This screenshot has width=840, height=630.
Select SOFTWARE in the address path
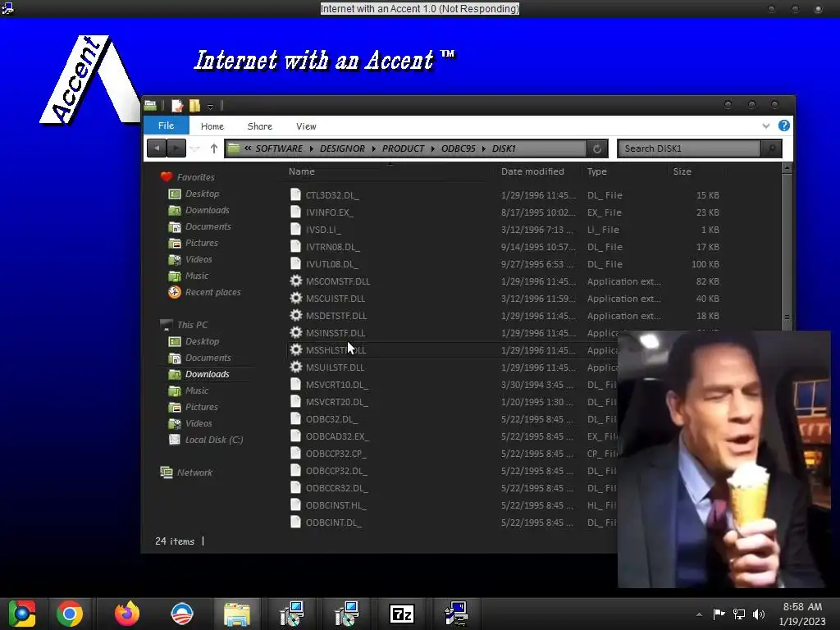click(x=279, y=148)
